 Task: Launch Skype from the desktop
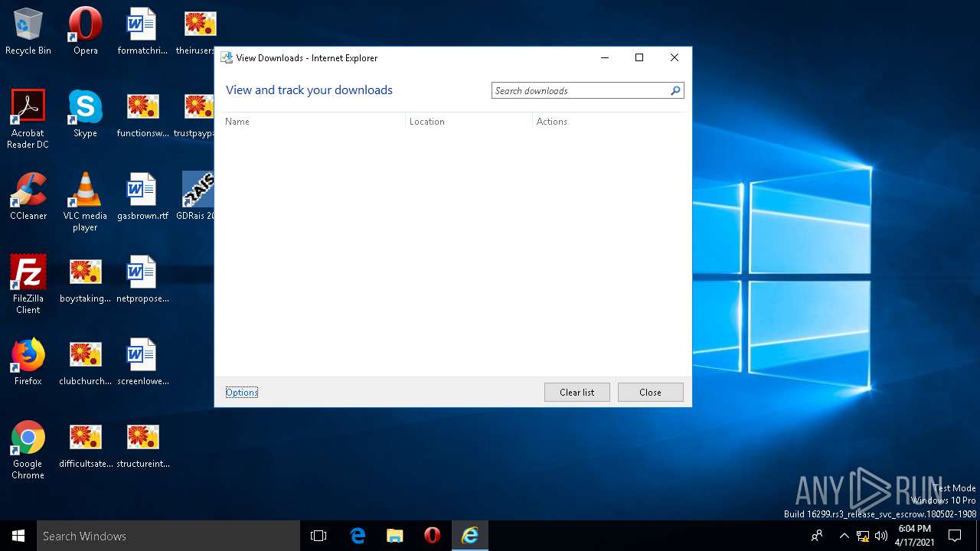tap(85, 114)
